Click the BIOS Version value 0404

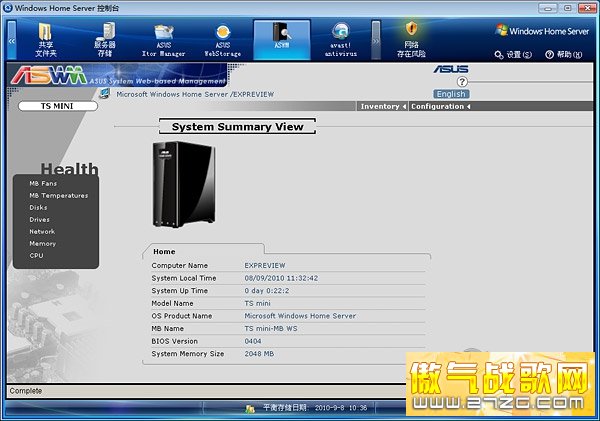point(253,341)
